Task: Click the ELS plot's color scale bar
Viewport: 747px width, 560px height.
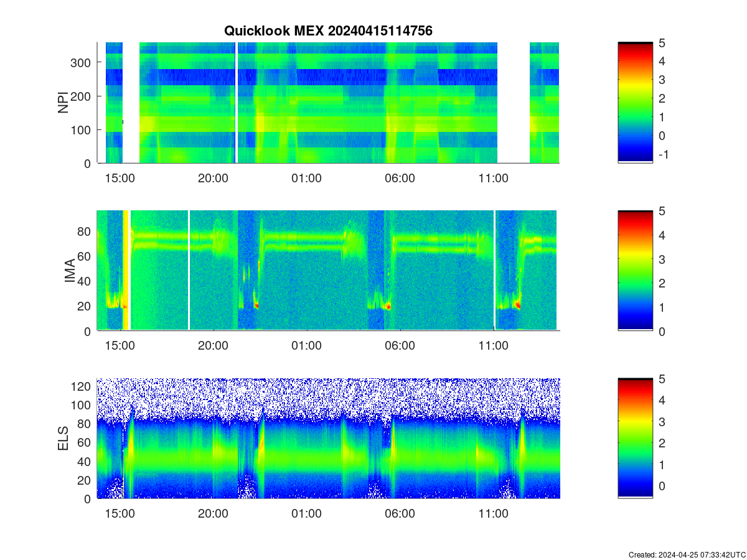Action: [636, 439]
